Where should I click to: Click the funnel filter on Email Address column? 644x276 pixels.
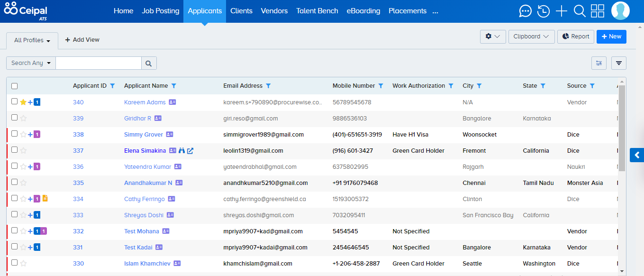tap(268, 86)
